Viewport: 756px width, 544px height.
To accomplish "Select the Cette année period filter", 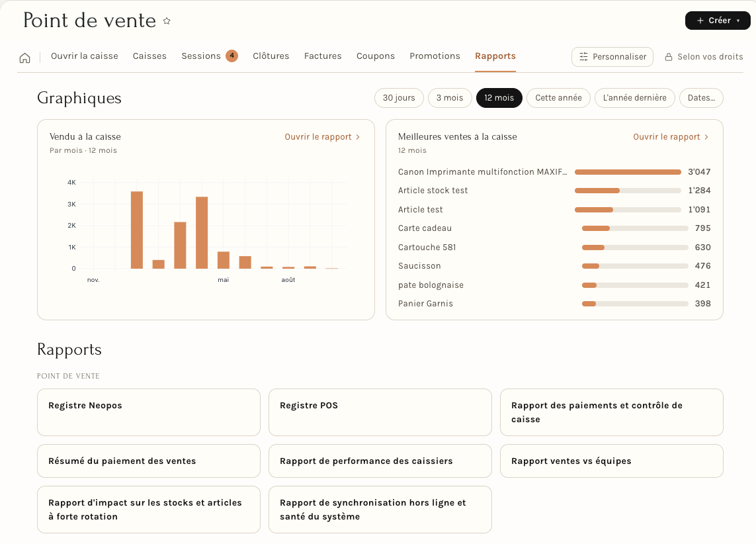I will 558,98.
